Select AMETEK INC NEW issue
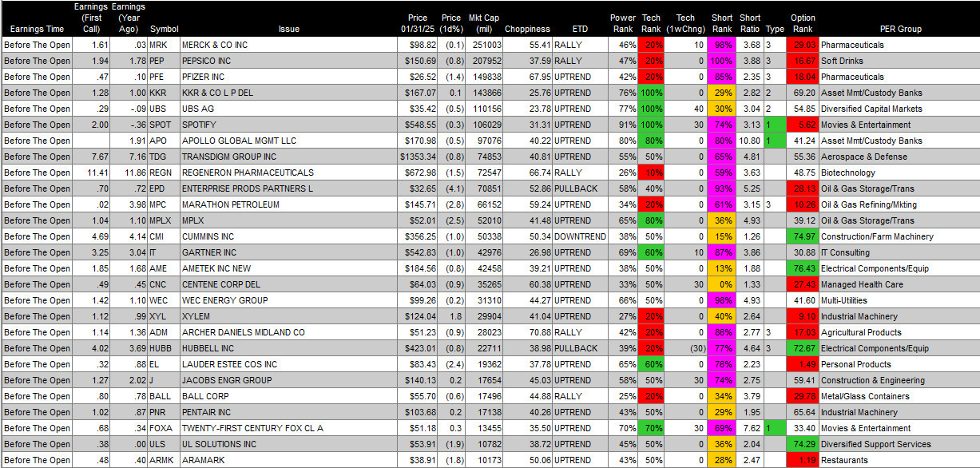 (216, 268)
